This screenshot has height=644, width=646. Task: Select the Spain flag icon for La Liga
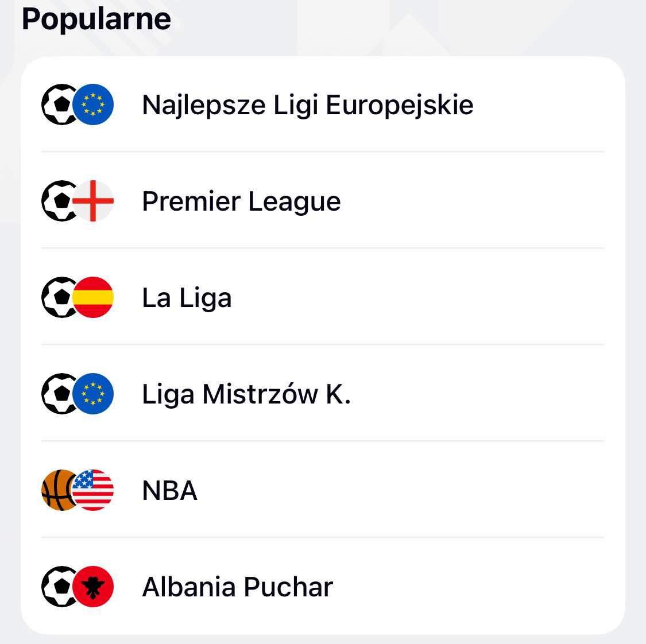coord(93,297)
